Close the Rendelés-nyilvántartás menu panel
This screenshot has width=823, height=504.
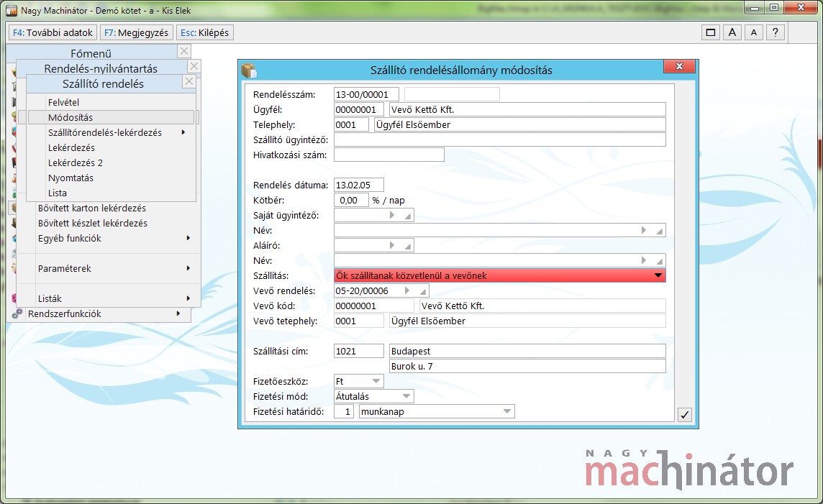pyautogui.click(x=194, y=66)
